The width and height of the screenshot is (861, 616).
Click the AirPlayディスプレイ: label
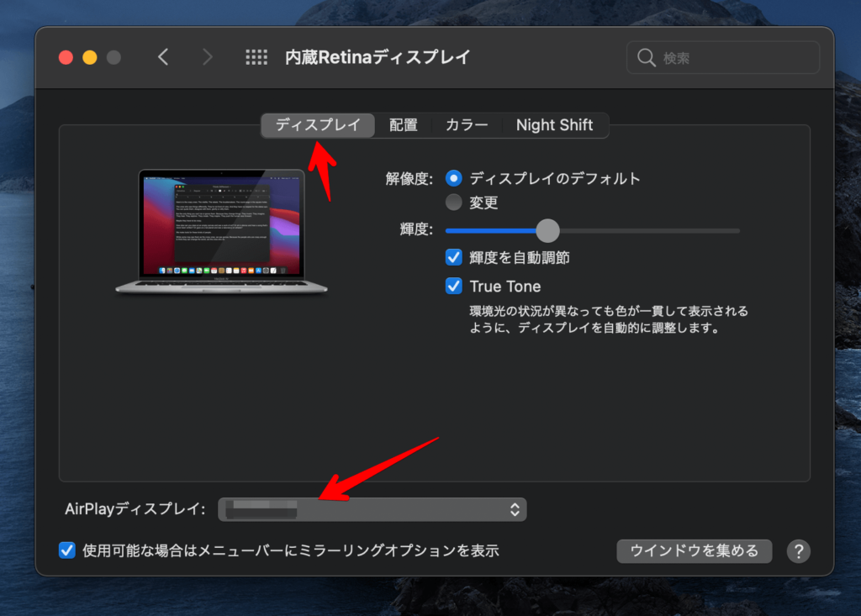click(135, 509)
